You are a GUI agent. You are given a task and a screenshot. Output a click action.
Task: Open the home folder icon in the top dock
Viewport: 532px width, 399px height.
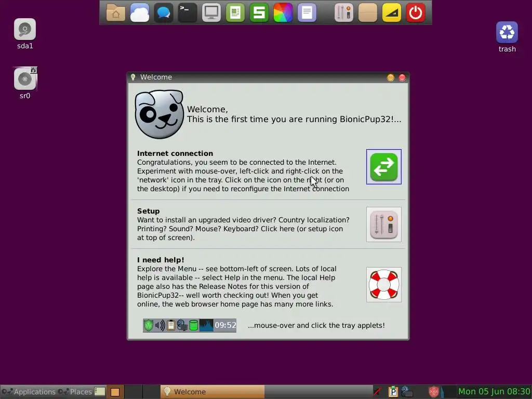pyautogui.click(x=116, y=13)
